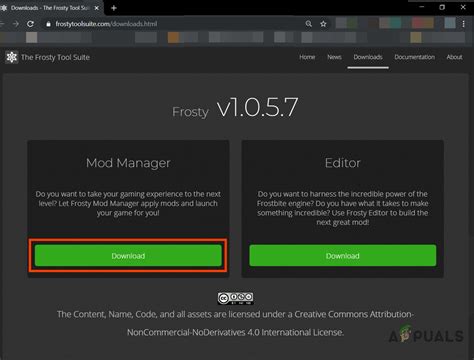Click the Creative Commons license badge
Screen dimensions: 474x360
(236, 298)
